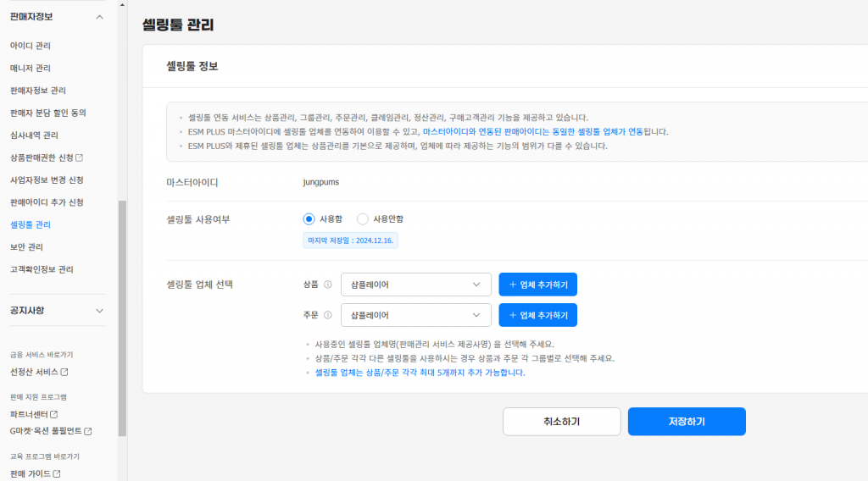
Task: Click external link icon beside 파트너센터
Action: click(x=53, y=414)
